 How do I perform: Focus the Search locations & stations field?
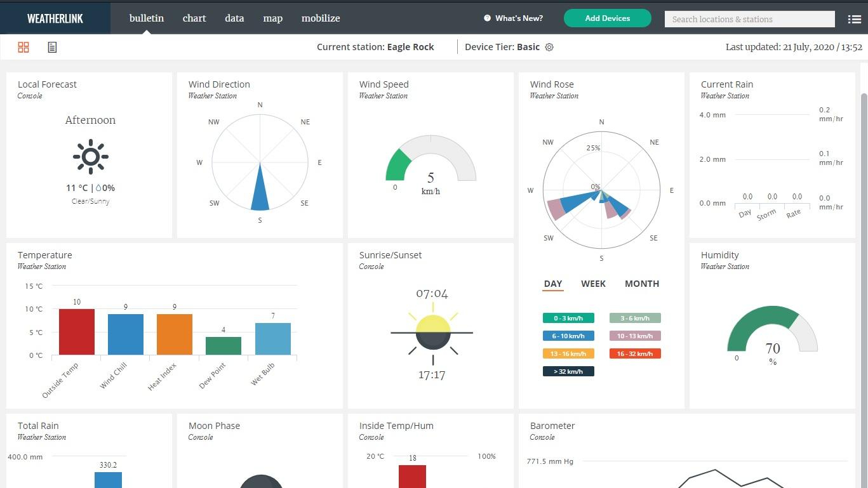(x=749, y=19)
